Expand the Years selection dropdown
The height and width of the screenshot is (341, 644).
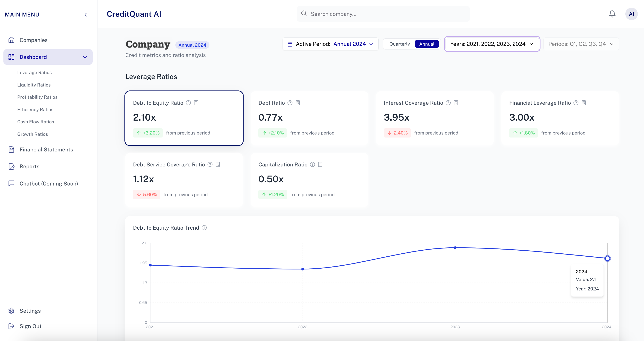tap(492, 44)
